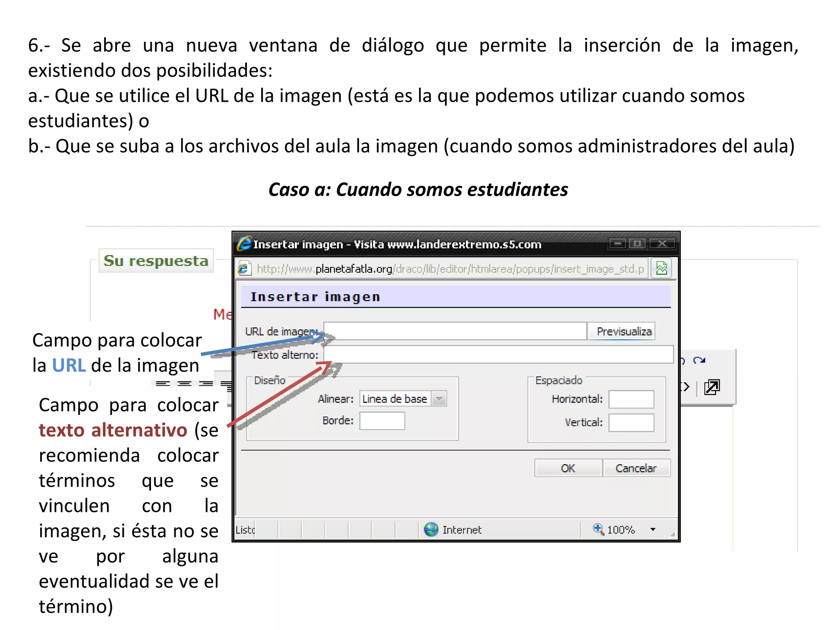Confirm with the OK button
Viewport: 840px width, 630px height.
click(x=568, y=468)
